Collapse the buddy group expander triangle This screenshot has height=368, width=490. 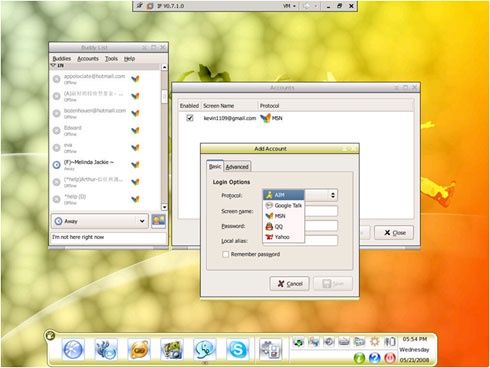(53, 66)
